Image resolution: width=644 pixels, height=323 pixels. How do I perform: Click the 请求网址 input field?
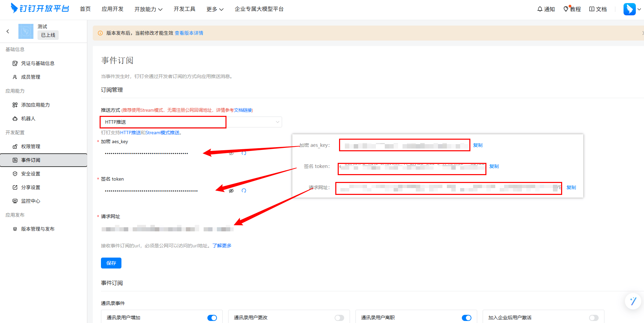point(167,229)
